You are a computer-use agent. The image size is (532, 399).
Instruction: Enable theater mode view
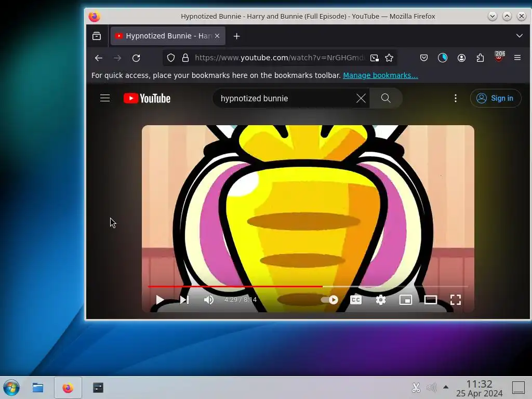431,300
